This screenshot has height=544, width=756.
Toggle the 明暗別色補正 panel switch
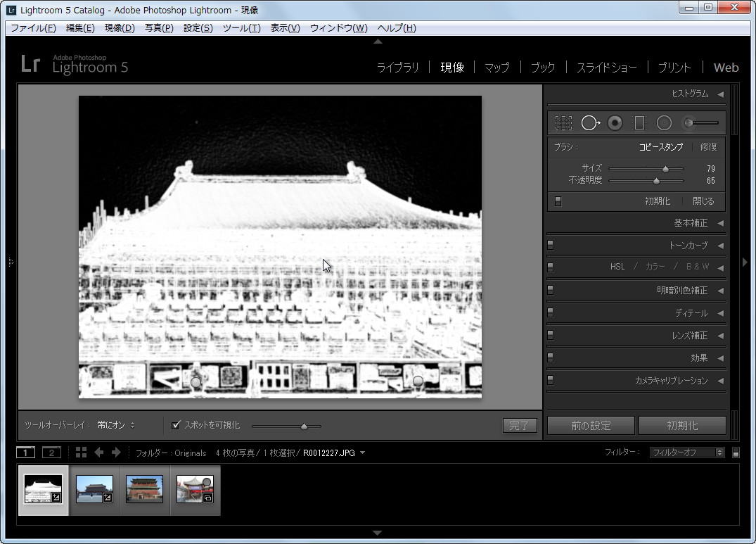click(x=550, y=290)
